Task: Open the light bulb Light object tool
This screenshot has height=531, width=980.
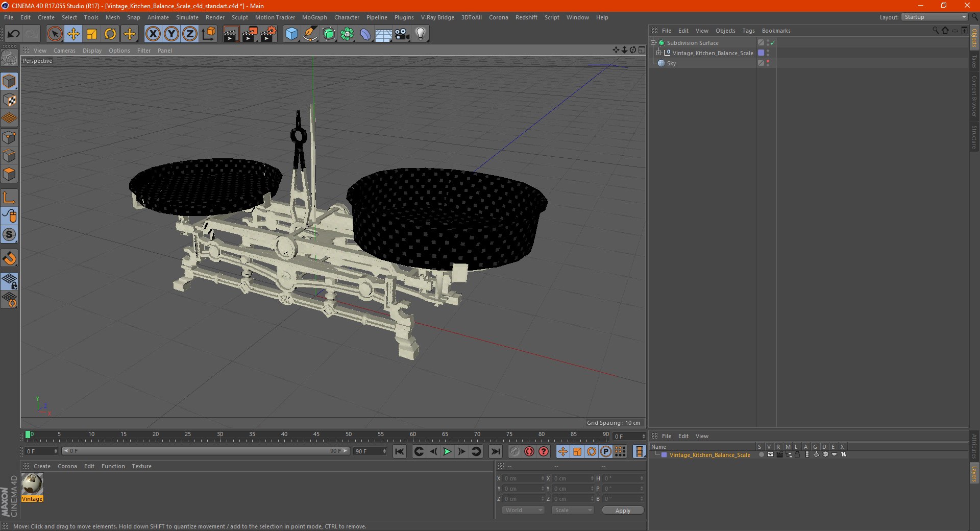Action: click(421, 34)
